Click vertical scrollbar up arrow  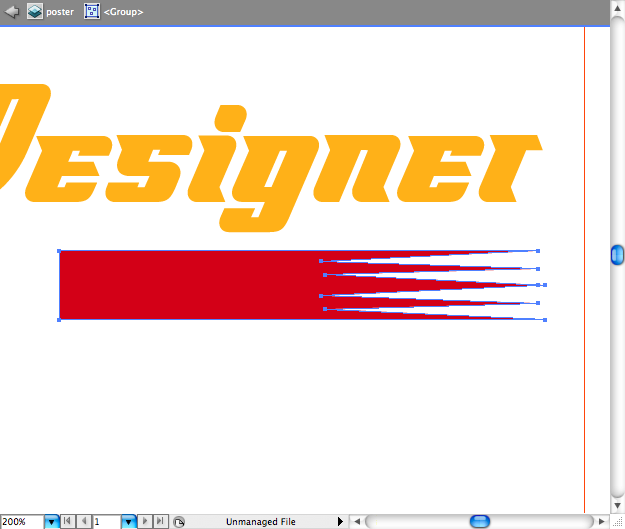click(617, 8)
